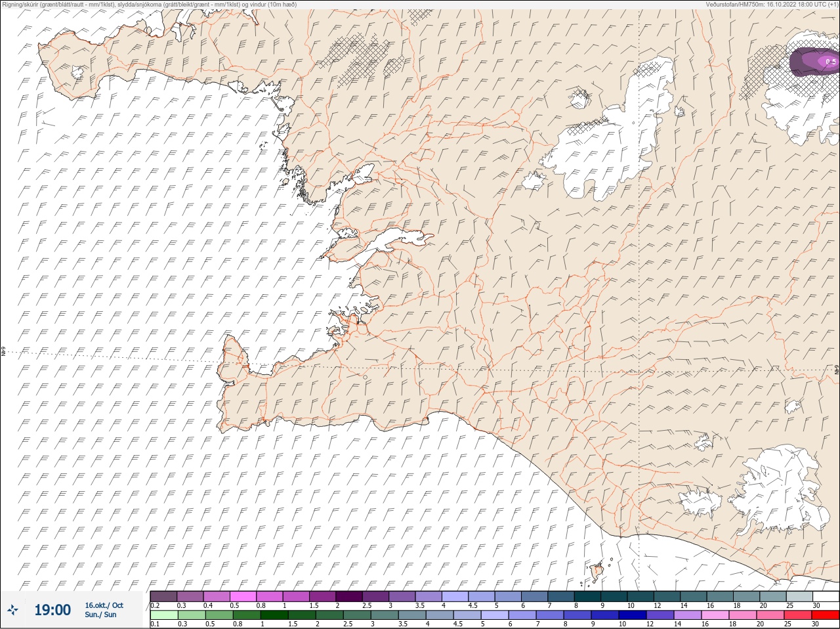840x629 pixels.
Task: Select the palest green 0.1 swatch, lower legend
Action: coord(163,615)
